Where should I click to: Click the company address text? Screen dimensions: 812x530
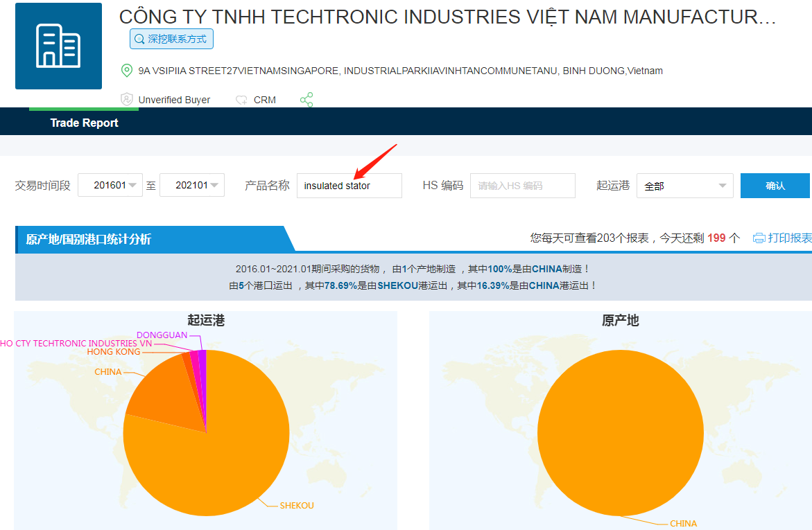pos(400,71)
